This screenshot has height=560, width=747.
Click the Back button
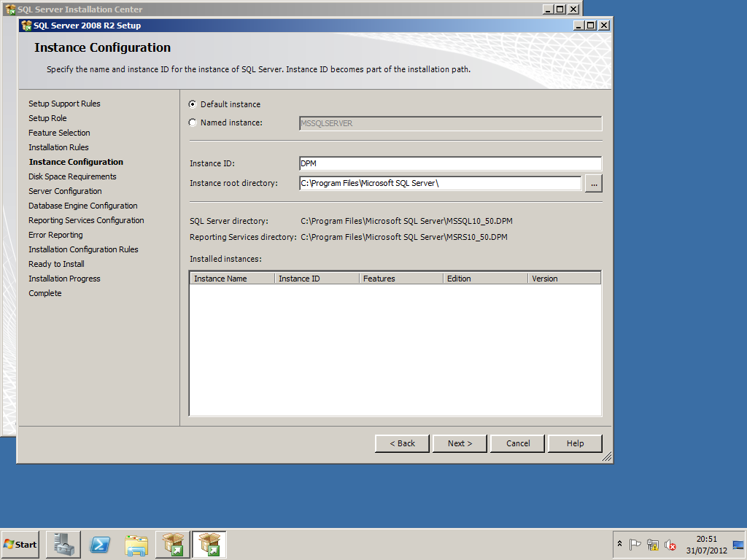(x=402, y=443)
